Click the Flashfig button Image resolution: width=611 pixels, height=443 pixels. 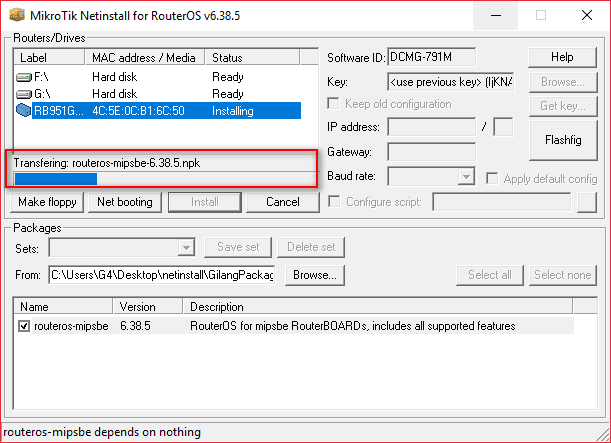tap(563, 140)
